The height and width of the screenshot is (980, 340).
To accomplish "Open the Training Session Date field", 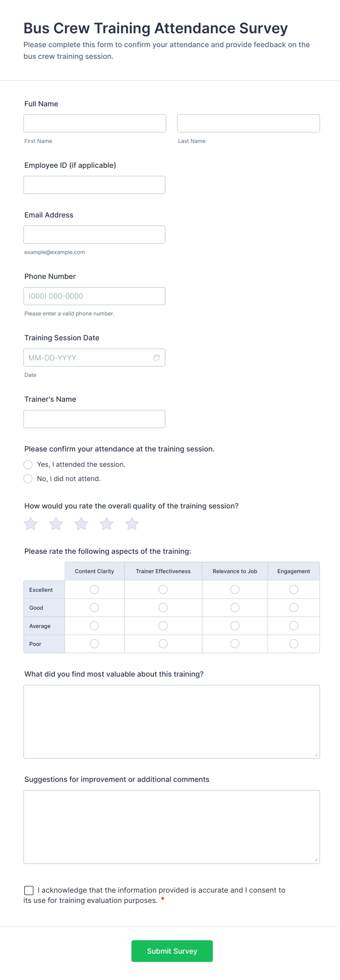I will (87, 357).
